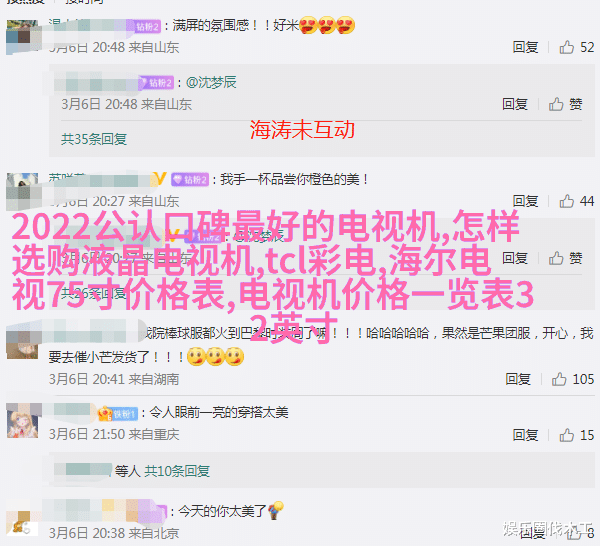This screenshot has width=600, height=546.
Task: Open the @沈梦辰 mention link
Action: 211,82
